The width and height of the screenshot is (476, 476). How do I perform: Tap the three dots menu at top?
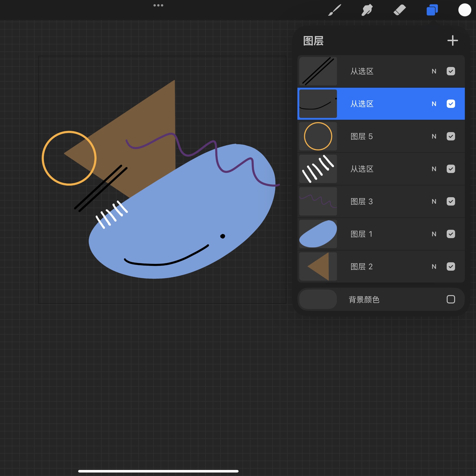158,5
